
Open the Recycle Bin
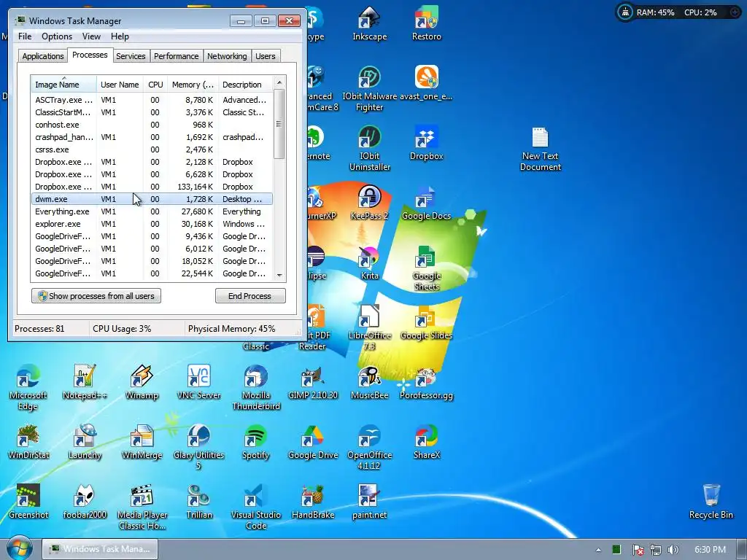tap(711, 502)
